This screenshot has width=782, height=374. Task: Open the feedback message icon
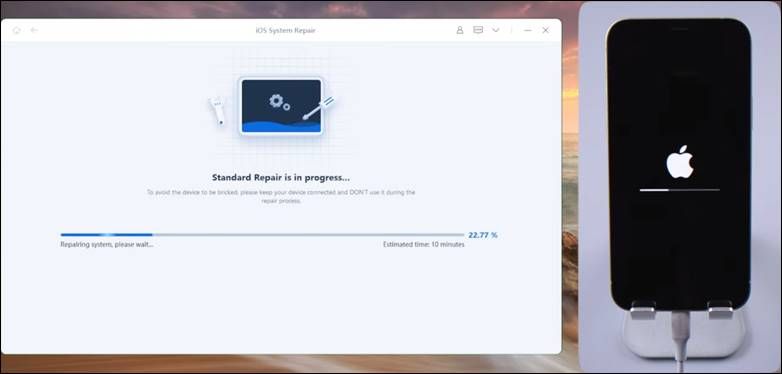tap(478, 30)
